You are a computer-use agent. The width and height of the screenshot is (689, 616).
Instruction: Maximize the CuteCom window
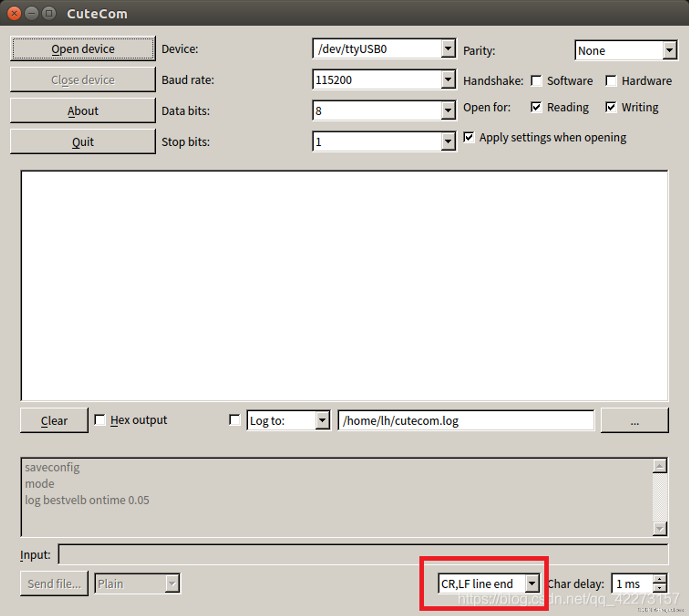[x=49, y=13]
